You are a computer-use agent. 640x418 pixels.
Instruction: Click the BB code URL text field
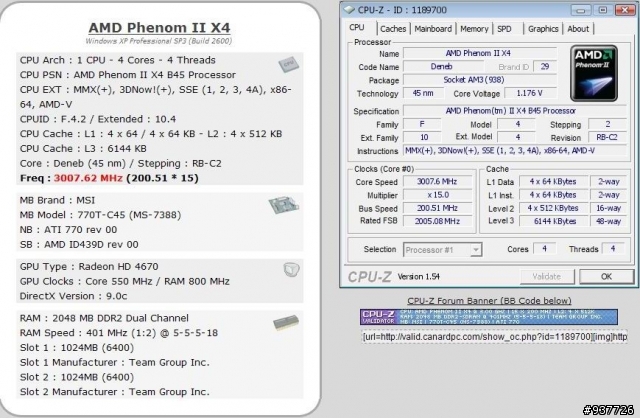(x=494, y=337)
